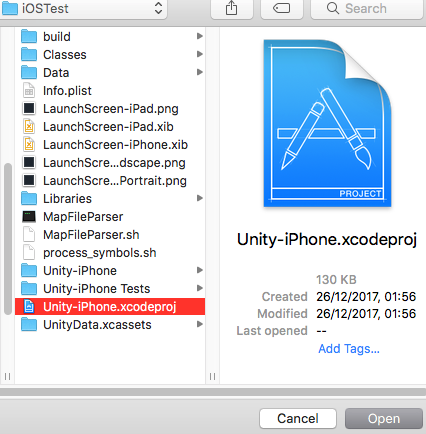Expand the Libraries folder arrow
The image size is (426, 434).
pos(200,198)
